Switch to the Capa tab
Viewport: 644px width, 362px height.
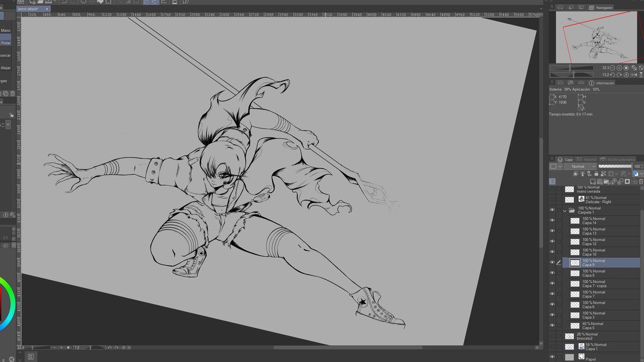point(565,160)
